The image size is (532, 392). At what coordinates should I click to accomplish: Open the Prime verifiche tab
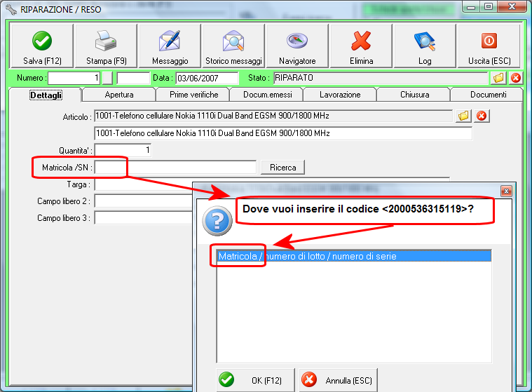[193, 95]
